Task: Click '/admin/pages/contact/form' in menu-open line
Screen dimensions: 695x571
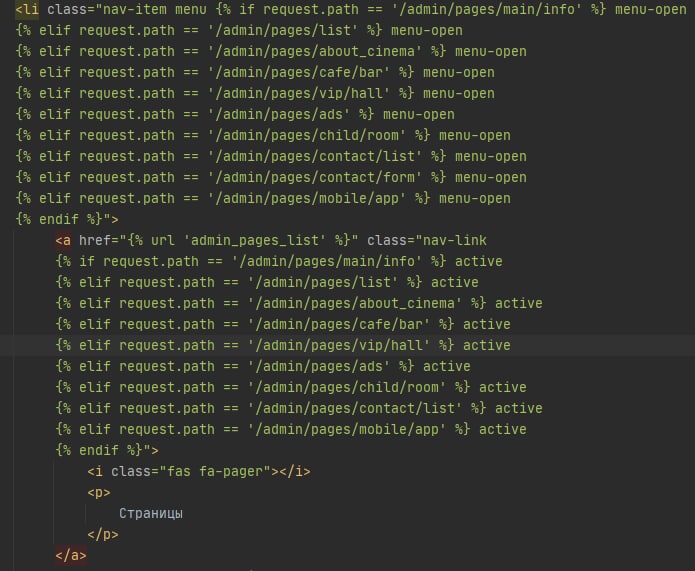Action: coord(315,177)
